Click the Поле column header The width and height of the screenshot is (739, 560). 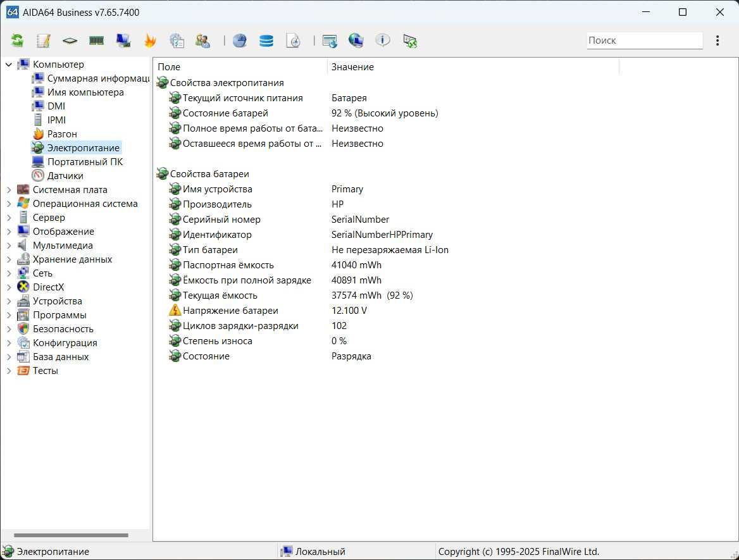click(x=240, y=67)
